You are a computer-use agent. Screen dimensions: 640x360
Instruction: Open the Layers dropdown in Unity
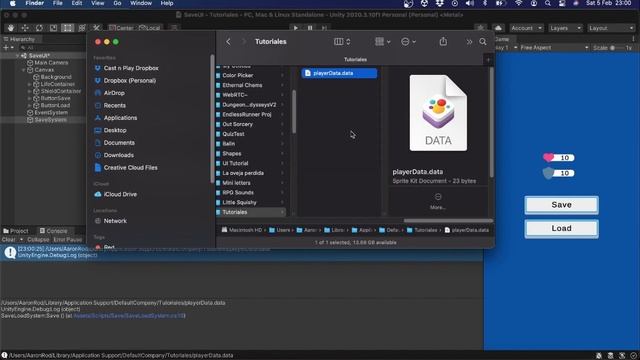coord(565,28)
